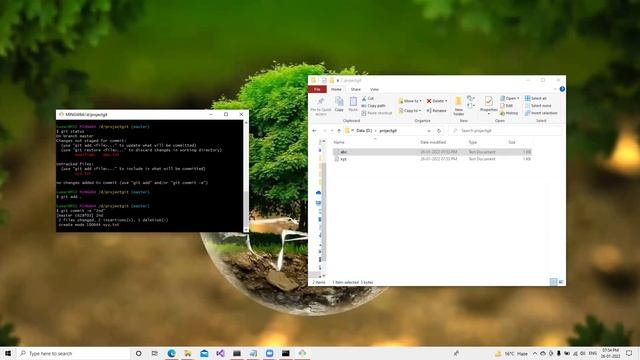Go back using Explorer's back arrow
Viewport: 640px width, 360px height.
point(314,131)
